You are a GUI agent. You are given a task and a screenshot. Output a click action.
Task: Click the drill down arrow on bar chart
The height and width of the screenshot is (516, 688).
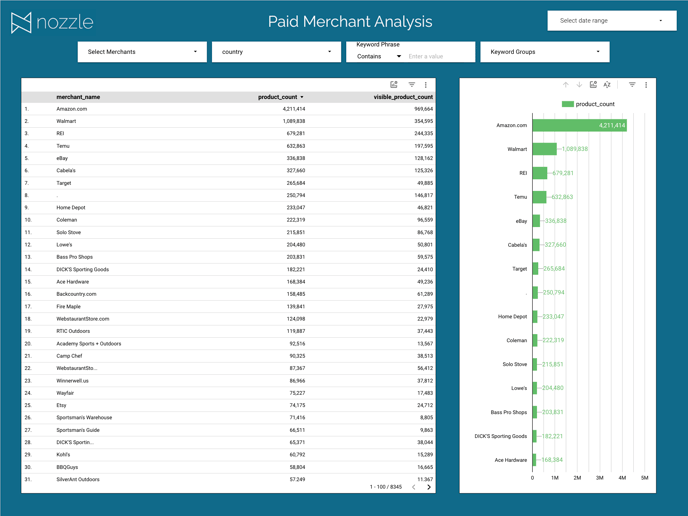pos(579,85)
